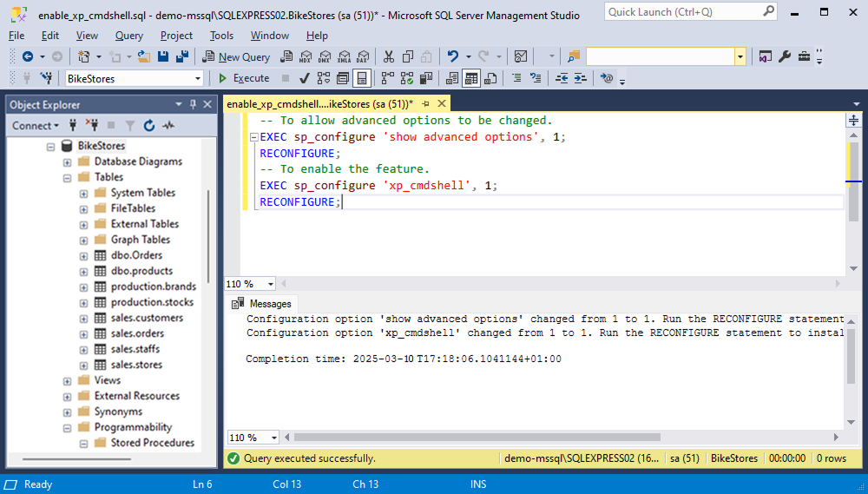Open the Query menu

(x=129, y=36)
